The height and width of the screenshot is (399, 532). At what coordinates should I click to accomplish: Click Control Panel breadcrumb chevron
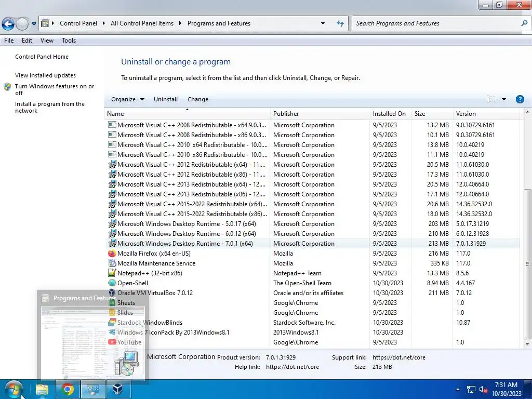point(104,23)
